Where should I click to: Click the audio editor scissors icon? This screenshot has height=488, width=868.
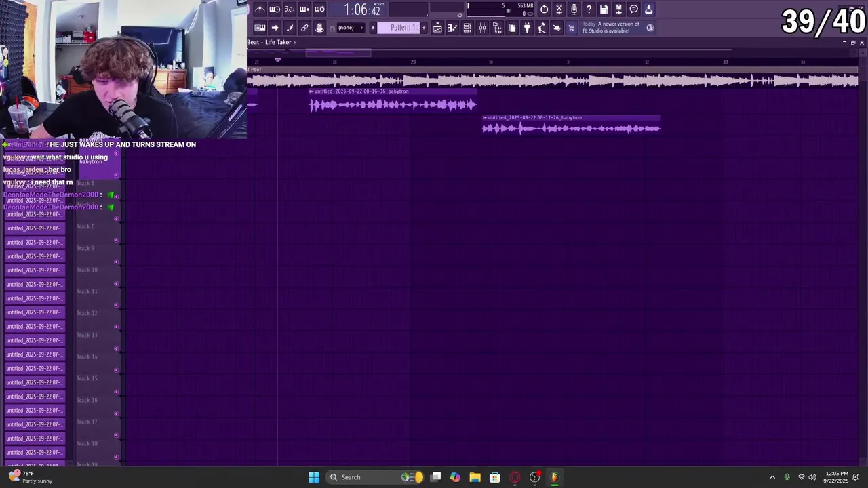click(x=559, y=9)
